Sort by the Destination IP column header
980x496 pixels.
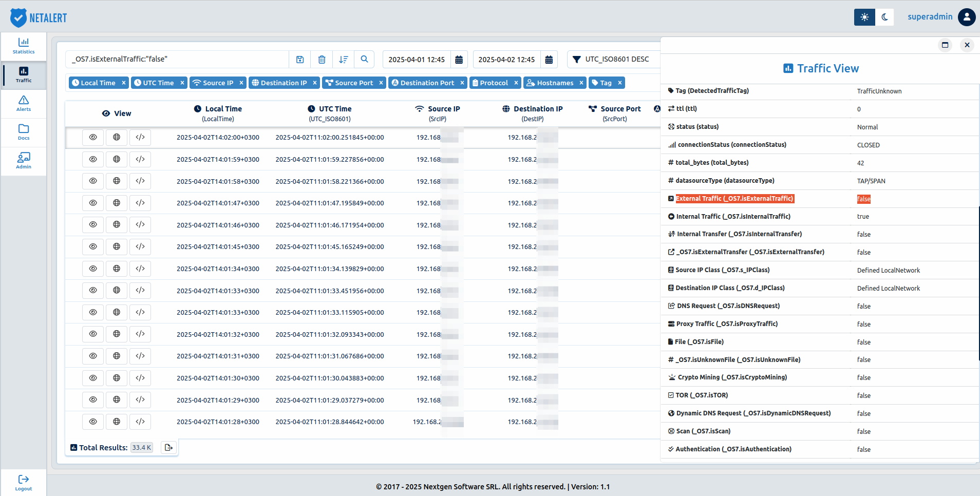(533, 113)
